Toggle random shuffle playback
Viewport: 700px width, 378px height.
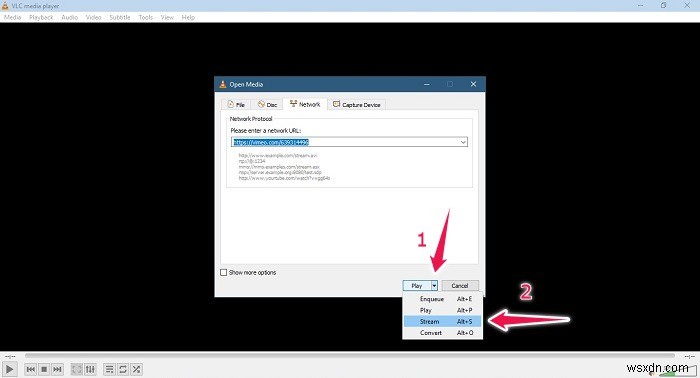[x=136, y=369]
